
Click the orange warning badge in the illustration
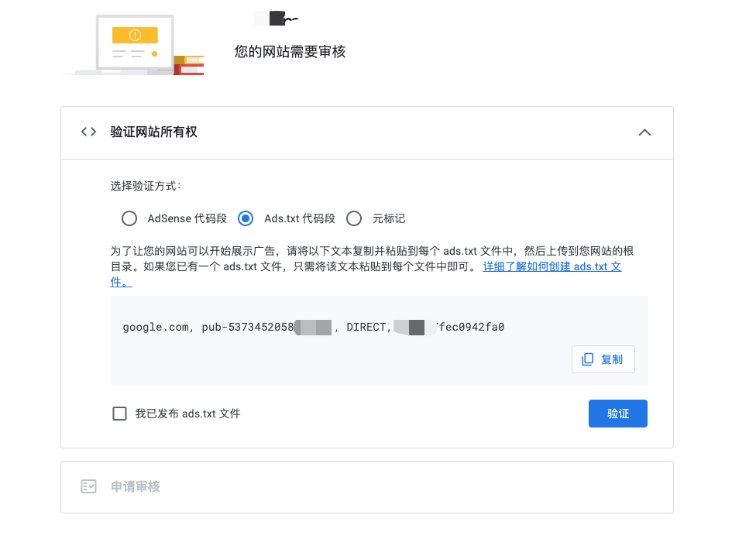[x=133, y=36]
